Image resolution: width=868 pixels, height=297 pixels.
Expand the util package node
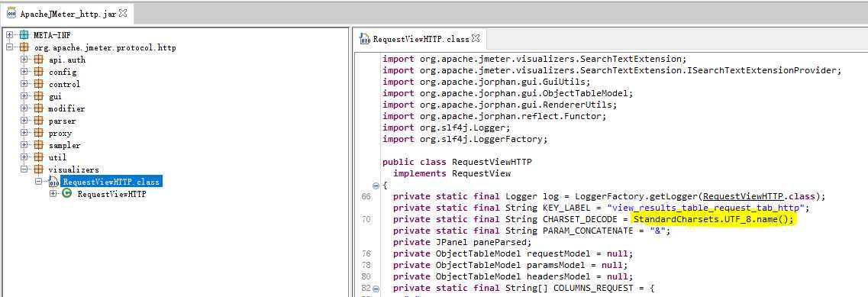(24, 157)
